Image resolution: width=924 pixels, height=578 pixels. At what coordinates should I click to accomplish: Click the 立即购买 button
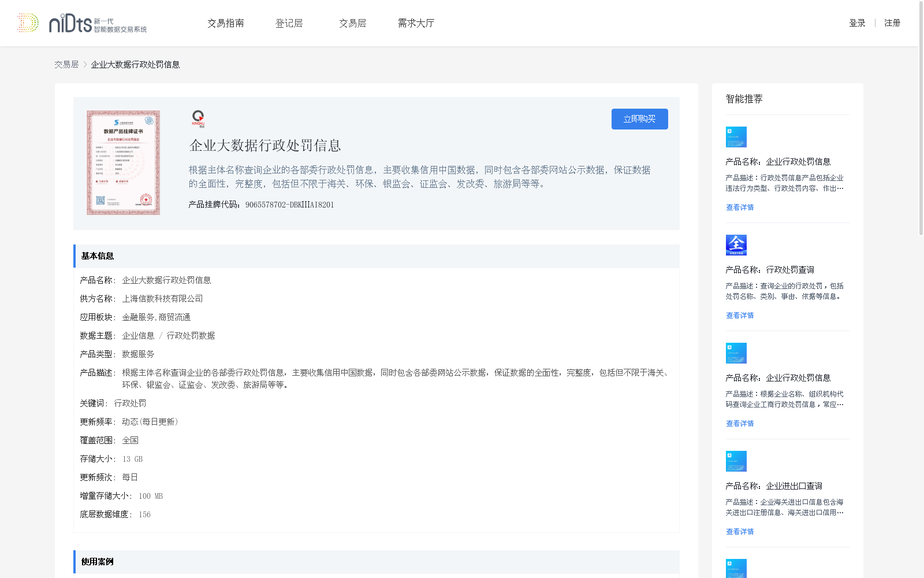(640, 119)
